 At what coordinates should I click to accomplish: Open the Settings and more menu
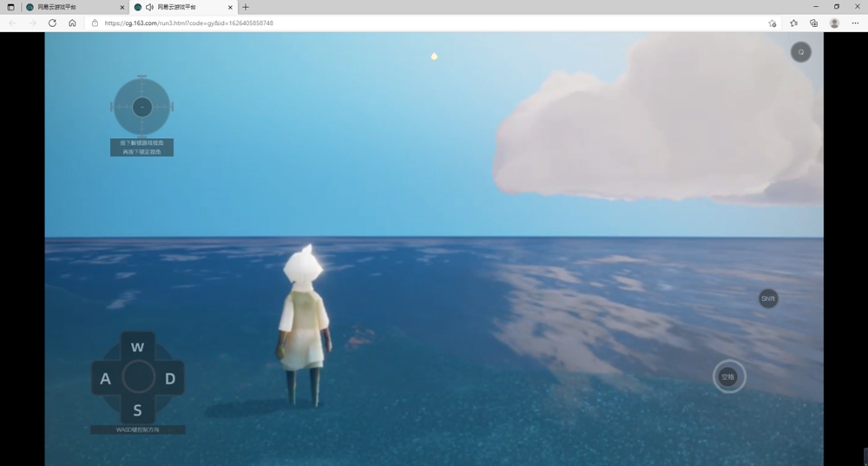(855, 23)
